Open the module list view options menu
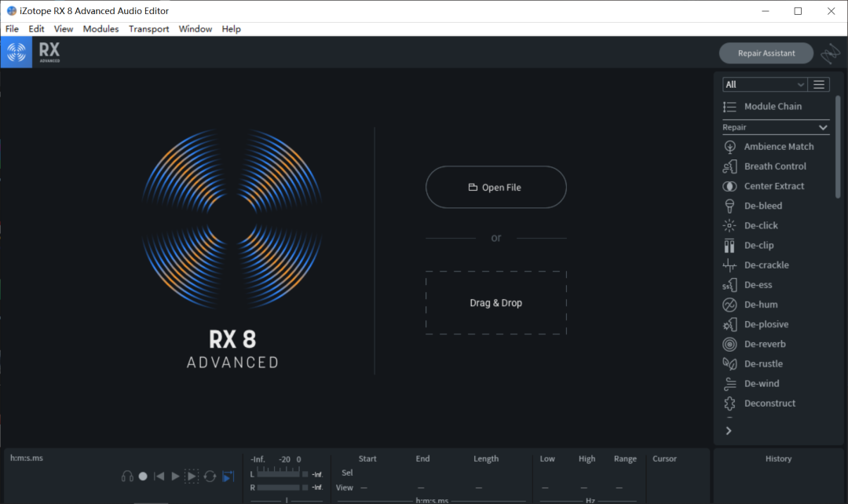848x504 pixels. pos(819,84)
